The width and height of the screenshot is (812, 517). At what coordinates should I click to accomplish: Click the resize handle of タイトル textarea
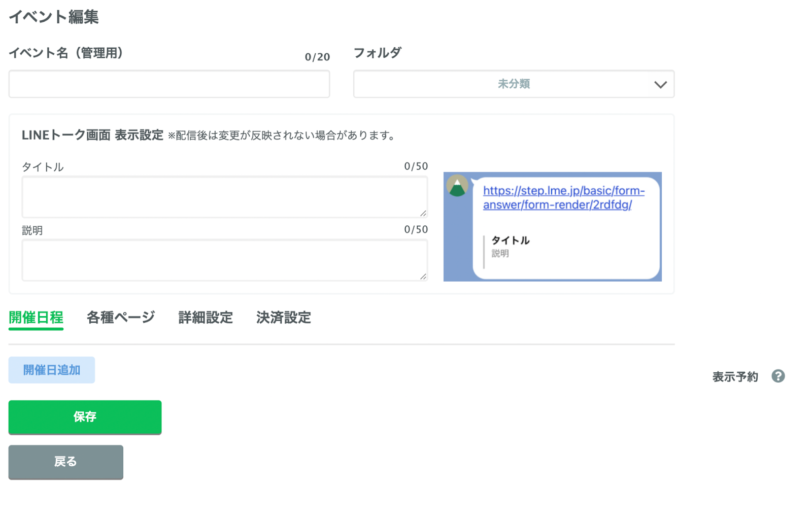point(423,213)
